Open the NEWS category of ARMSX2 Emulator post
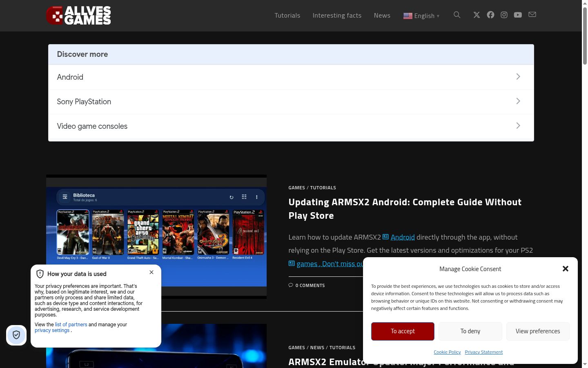 (x=317, y=348)
